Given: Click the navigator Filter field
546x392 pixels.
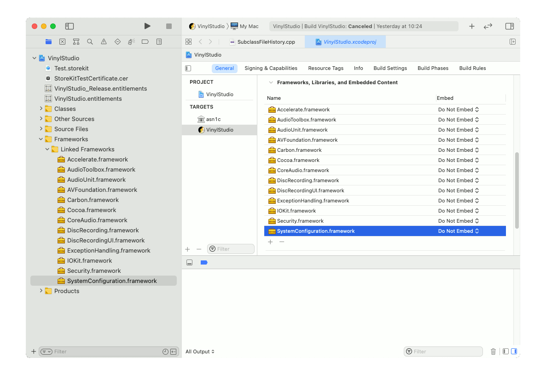Looking at the screenshot, I should click(x=109, y=351).
